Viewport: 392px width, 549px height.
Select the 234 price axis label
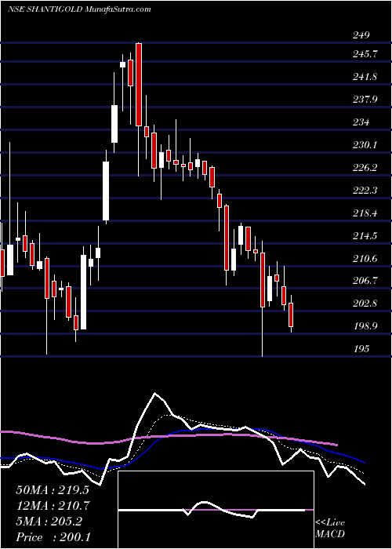tap(361, 122)
